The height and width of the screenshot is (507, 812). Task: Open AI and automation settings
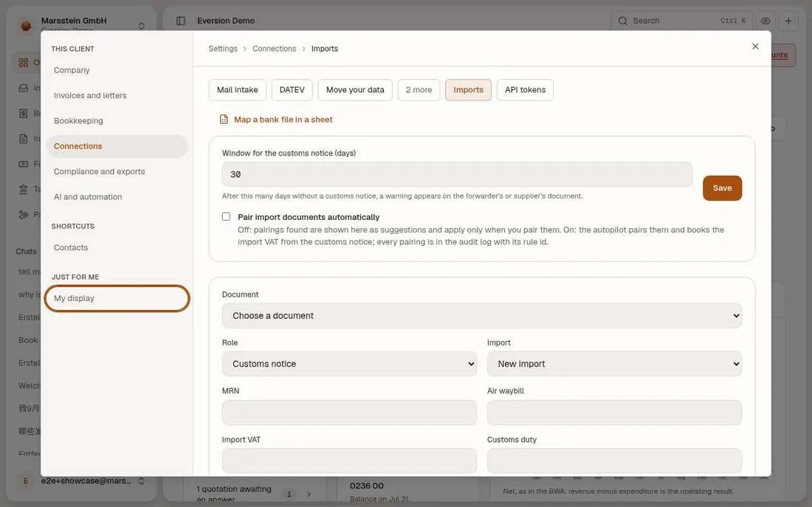click(117, 197)
